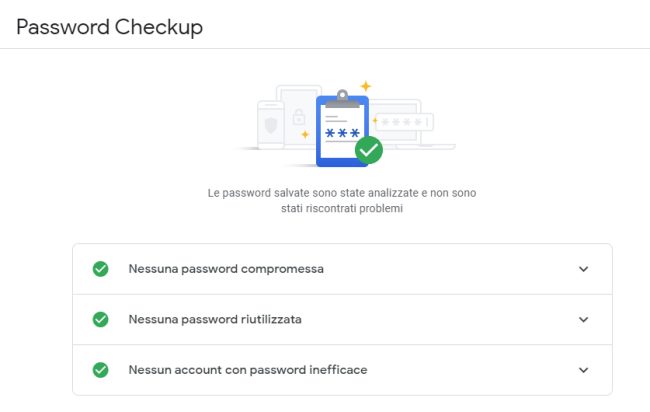
Task: Open the Nessuna password riutilizzata row
Action: tap(342, 320)
